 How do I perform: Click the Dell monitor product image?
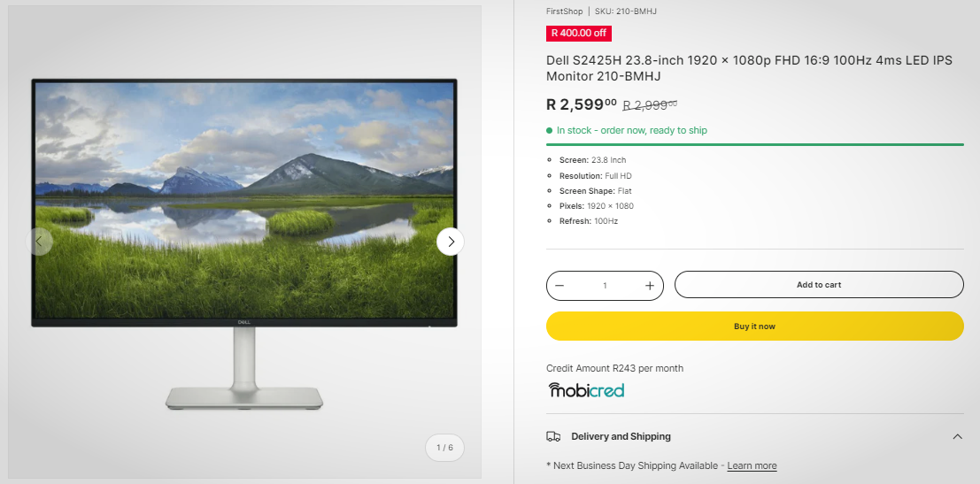pos(244,243)
